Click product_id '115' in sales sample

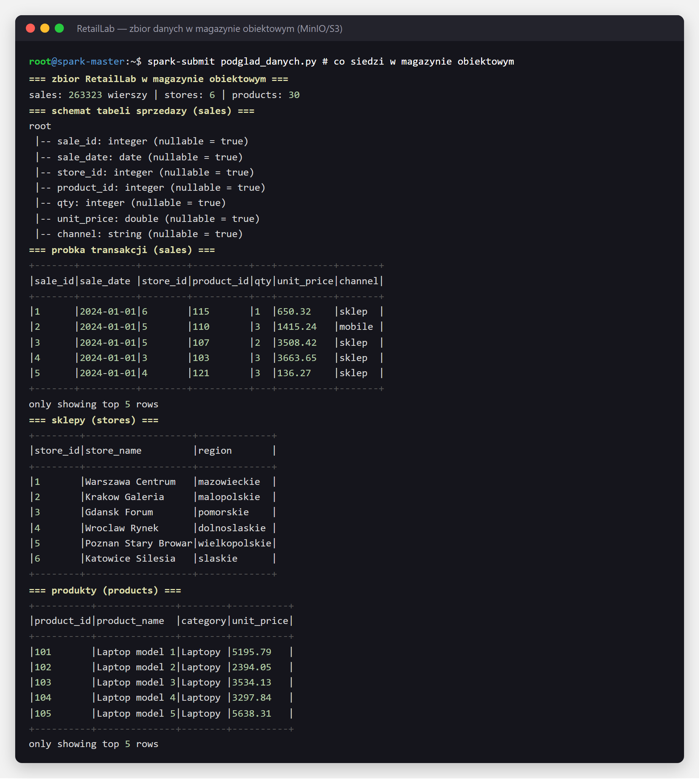(201, 312)
